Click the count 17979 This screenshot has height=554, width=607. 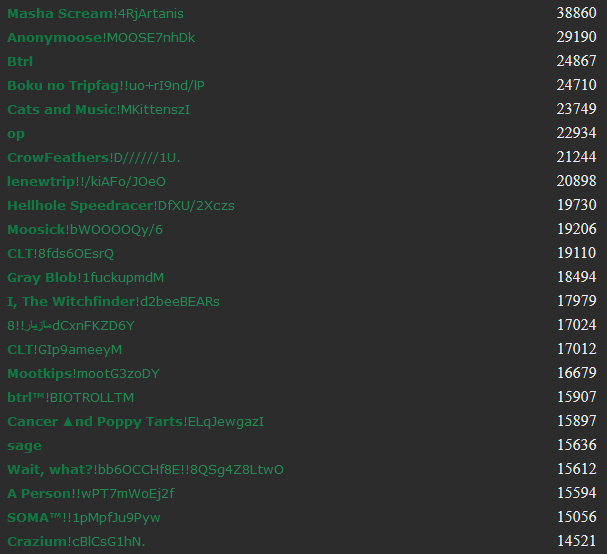[x=576, y=301]
